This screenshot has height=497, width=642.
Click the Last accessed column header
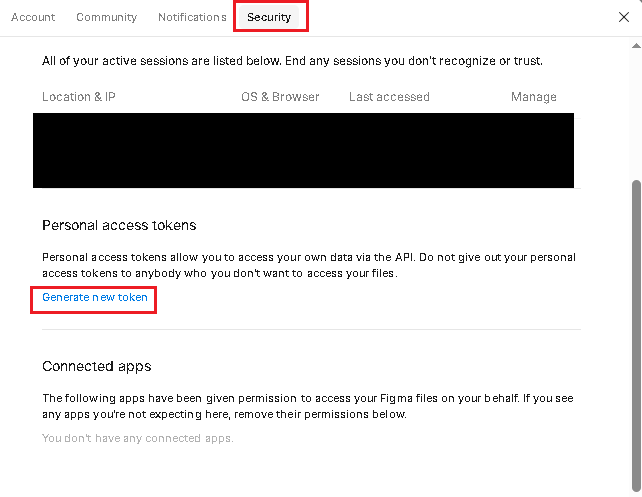[x=389, y=97]
